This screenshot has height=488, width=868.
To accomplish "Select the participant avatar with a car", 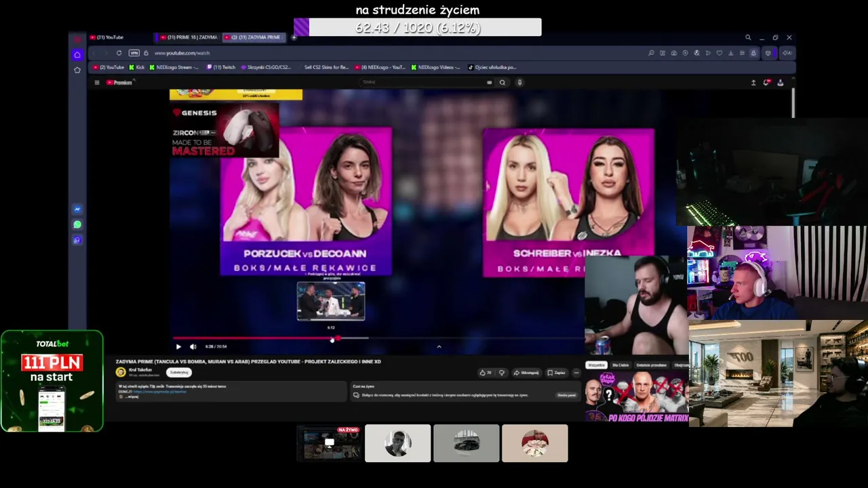I will (467, 443).
